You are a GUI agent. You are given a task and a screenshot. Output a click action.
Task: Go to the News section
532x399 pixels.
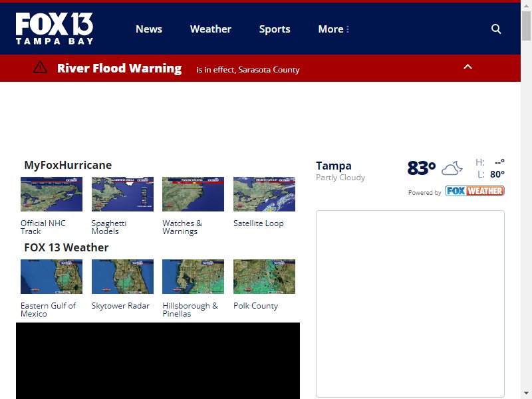pos(148,29)
